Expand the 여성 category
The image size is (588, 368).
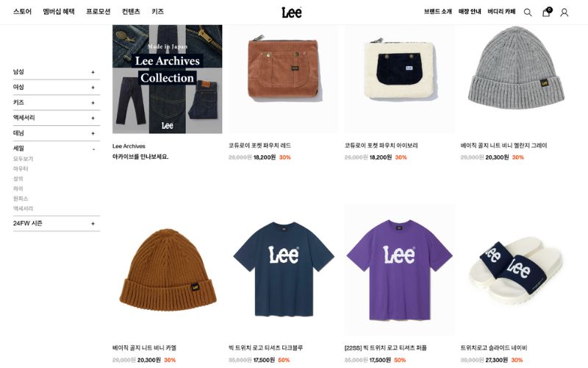tap(57, 87)
